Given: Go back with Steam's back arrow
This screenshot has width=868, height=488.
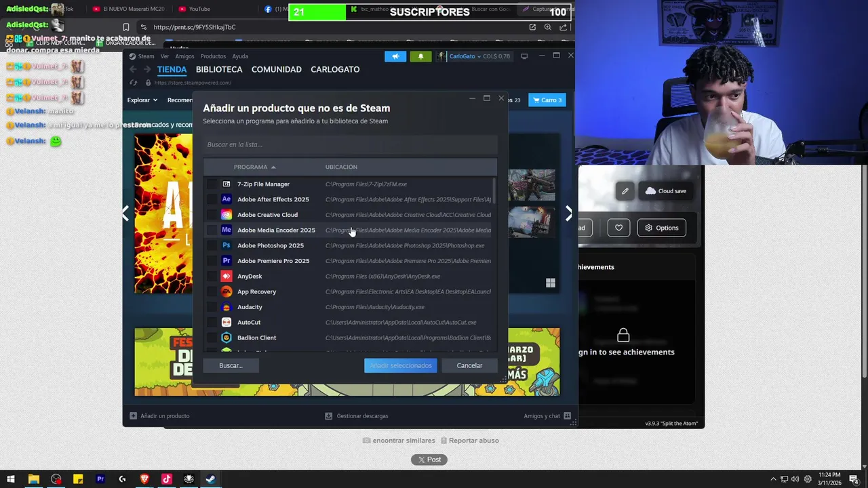Looking at the screenshot, I should [x=133, y=70].
